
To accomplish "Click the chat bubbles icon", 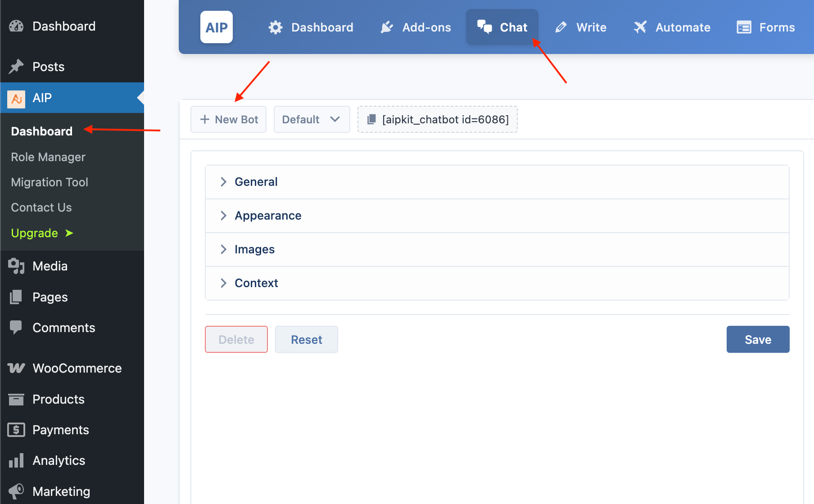I will (484, 27).
